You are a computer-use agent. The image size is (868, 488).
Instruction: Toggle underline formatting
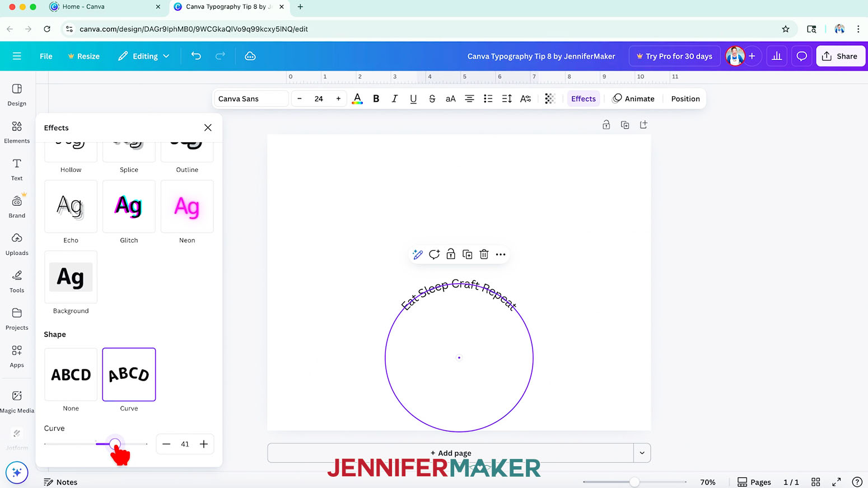(x=413, y=98)
